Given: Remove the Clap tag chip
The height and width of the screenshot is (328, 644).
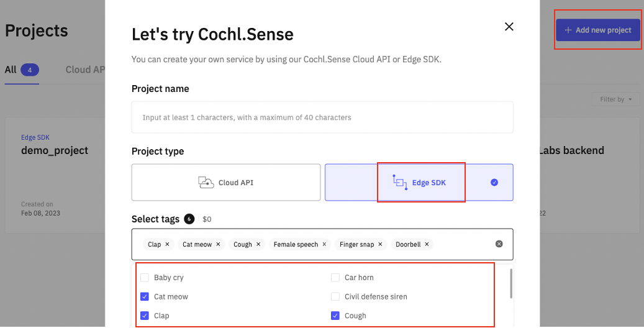Looking at the screenshot, I should [x=167, y=244].
